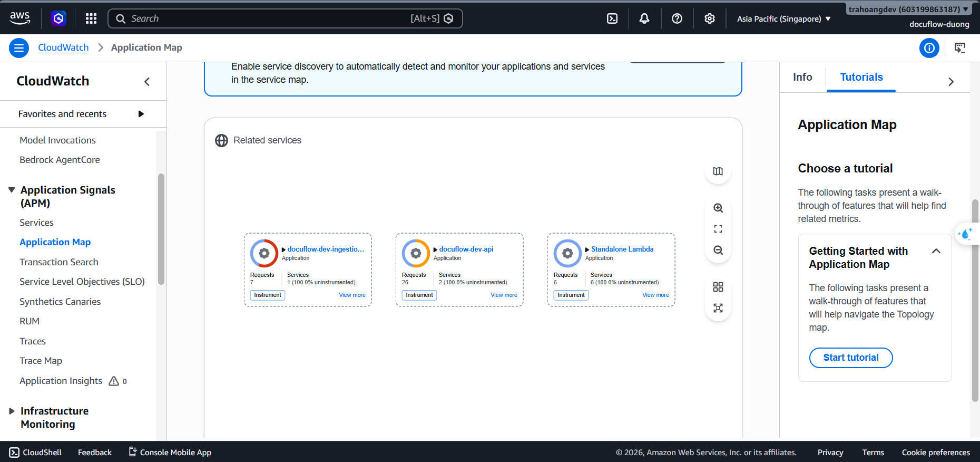Screen dimensions: 980x462
Task: Open Services in the sidebar
Action: [x=37, y=223]
